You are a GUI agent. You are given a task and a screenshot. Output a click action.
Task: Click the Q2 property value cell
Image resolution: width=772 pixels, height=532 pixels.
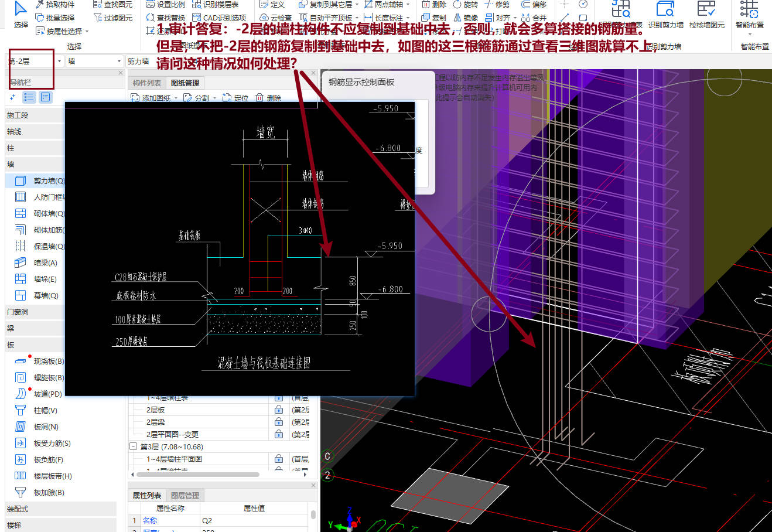click(254, 520)
